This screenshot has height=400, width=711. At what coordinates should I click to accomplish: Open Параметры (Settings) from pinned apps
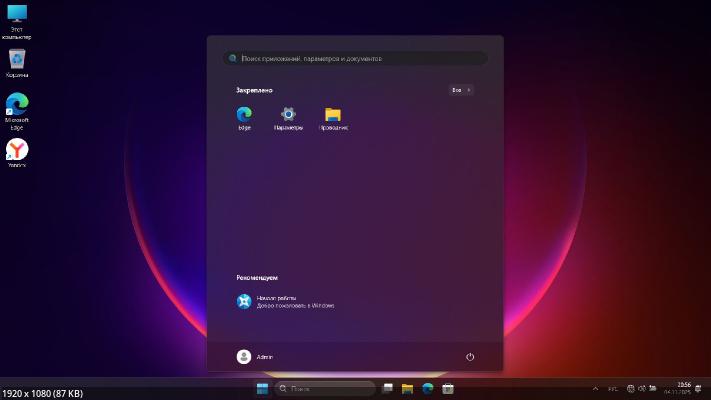click(x=288, y=115)
